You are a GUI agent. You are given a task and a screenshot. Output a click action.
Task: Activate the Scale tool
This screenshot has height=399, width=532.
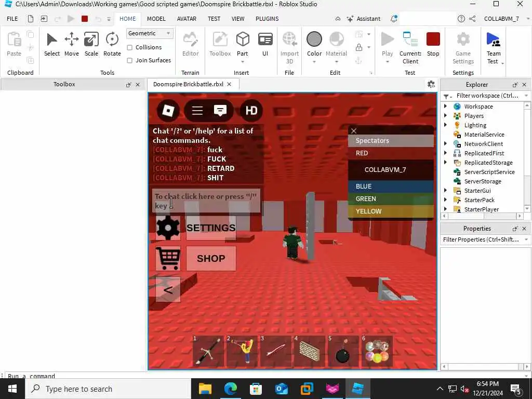tap(91, 44)
